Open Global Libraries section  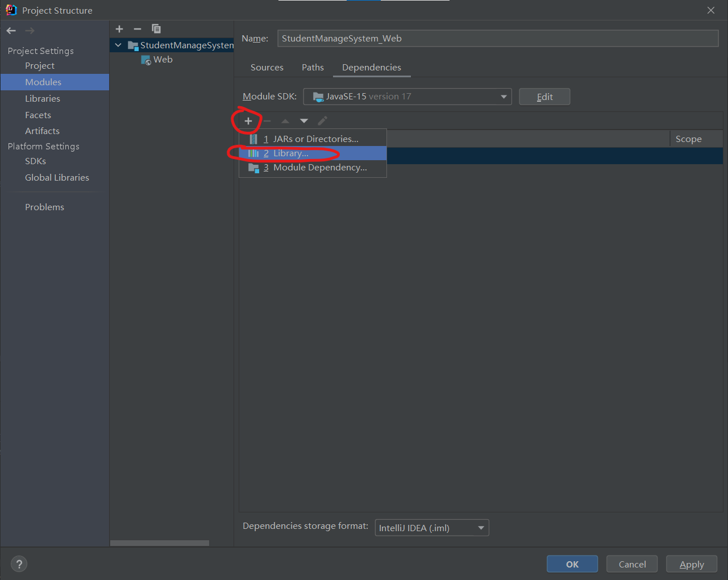click(x=55, y=178)
